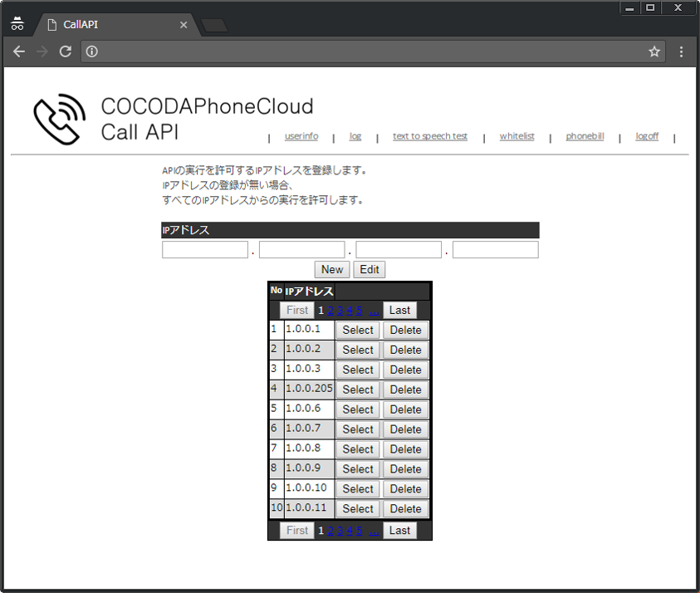Go to page 2 in bottom pager

(330, 531)
